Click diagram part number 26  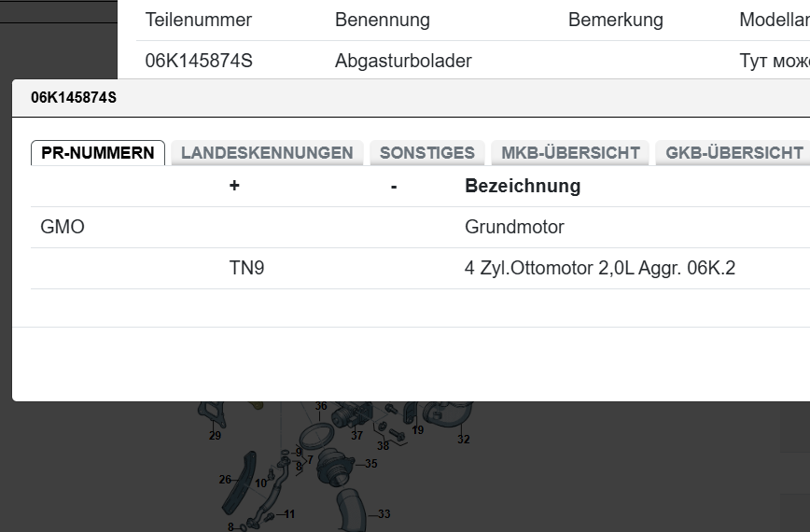click(x=225, y=480)
